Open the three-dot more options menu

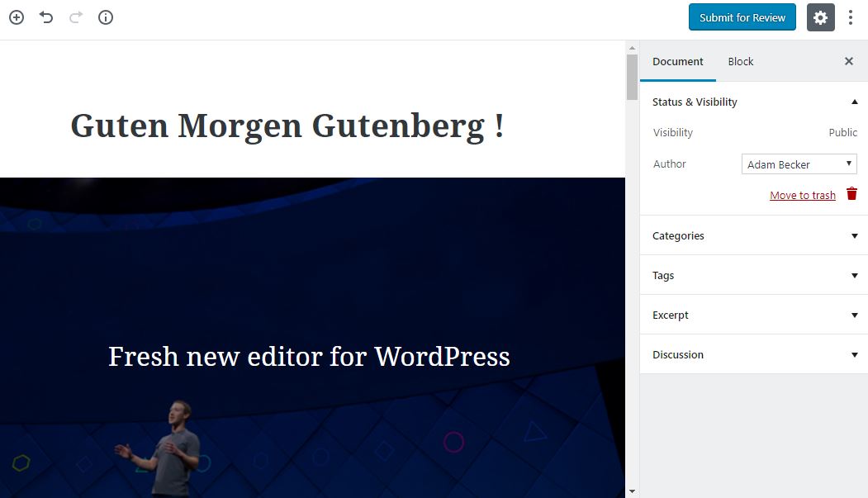(851, 17)
